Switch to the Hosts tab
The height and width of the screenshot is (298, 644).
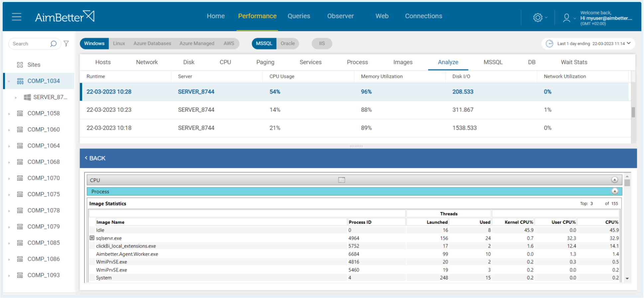(103, 62)
